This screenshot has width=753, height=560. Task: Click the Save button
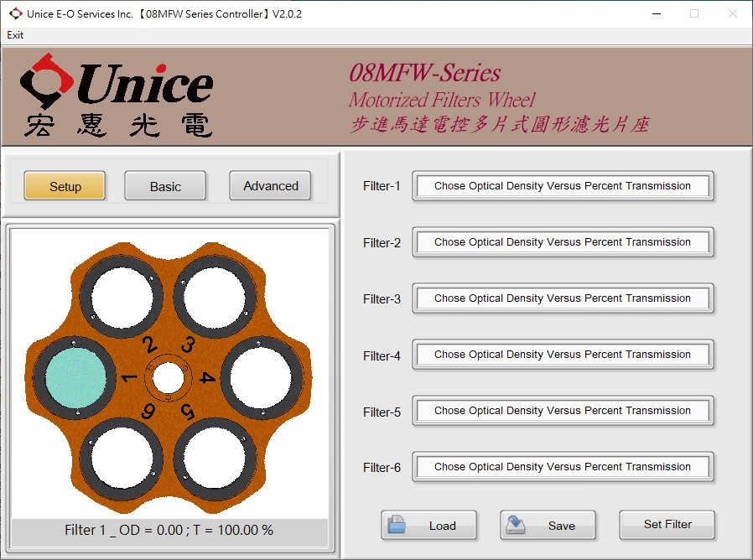[x=548, y=526]
